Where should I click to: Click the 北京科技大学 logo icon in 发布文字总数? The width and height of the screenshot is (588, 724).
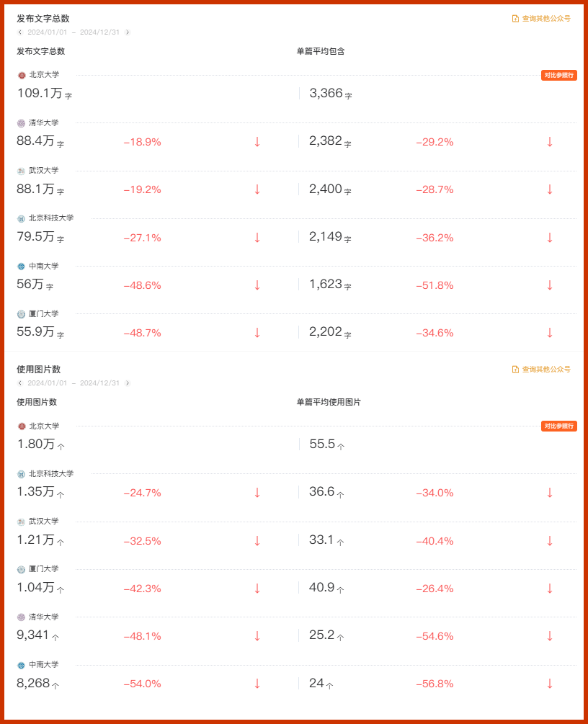[21, 218]
